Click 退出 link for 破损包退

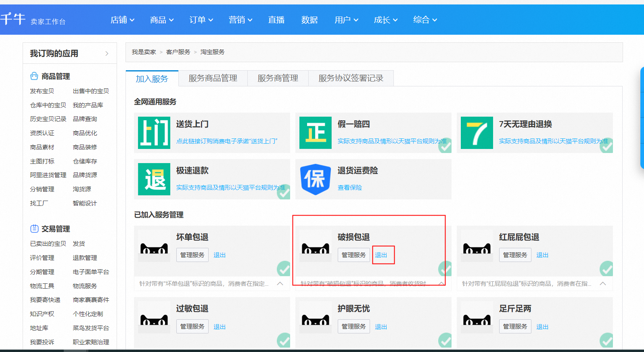(381, 255)
